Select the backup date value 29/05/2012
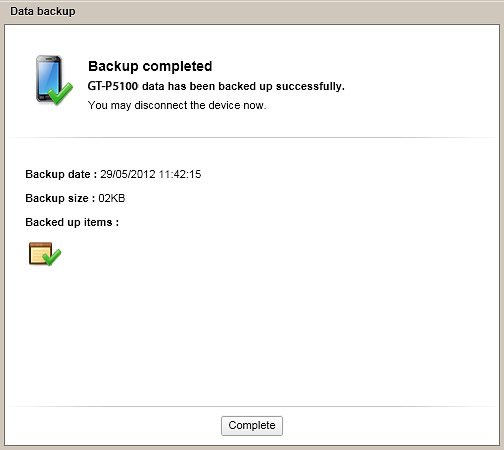504x450 pixels. tap(128, 174)
